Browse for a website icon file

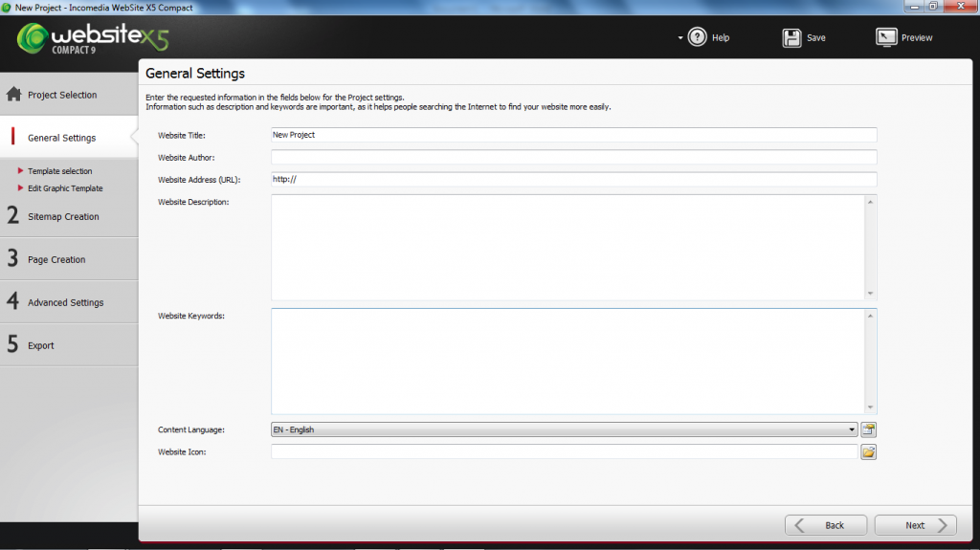tap(868, 451)
